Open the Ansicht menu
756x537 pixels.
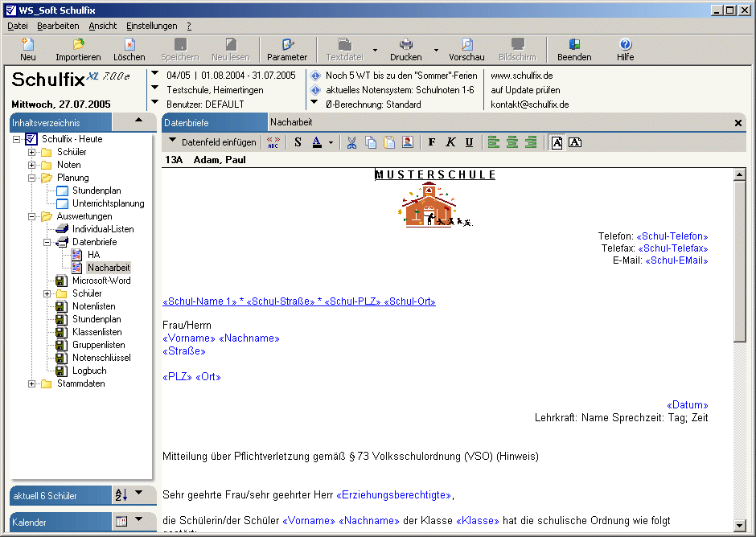pyautogui.click(x=103, y=26)
